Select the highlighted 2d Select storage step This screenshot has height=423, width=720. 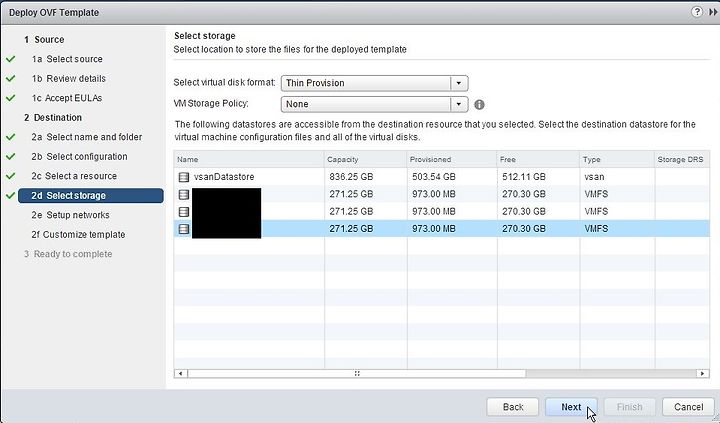90,196
